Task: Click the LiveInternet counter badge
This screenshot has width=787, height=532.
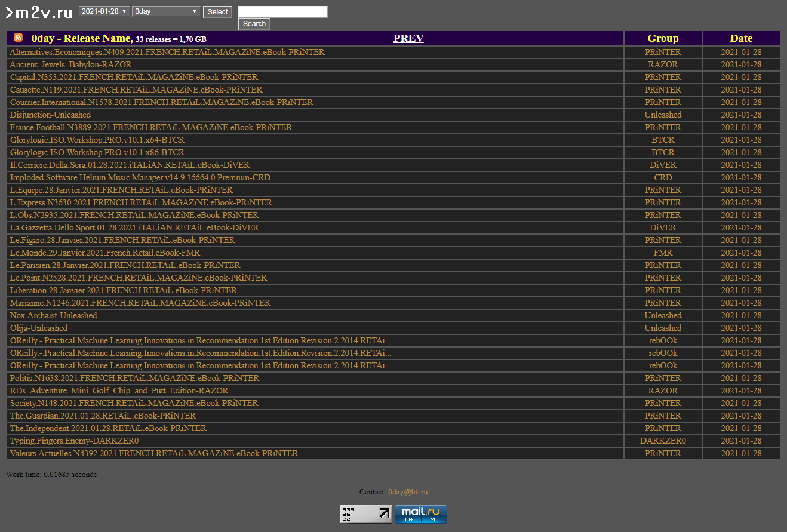Action: 366,514
